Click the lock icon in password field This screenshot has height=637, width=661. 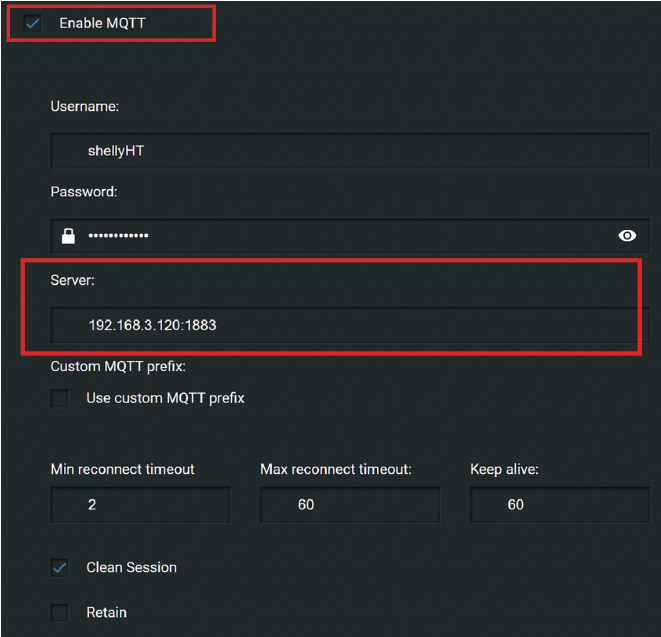pyautogui.click(x=68, y=236)
